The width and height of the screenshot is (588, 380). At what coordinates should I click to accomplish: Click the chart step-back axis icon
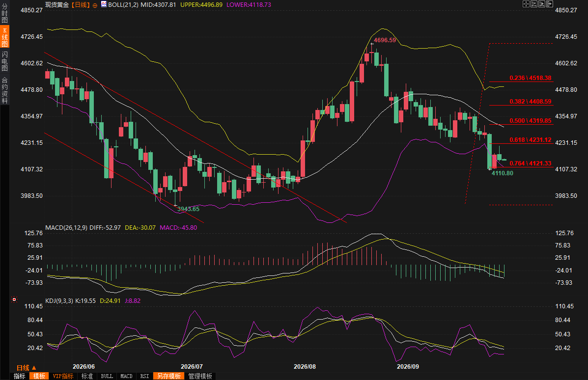pyautogui.click(x=534, y=4)
